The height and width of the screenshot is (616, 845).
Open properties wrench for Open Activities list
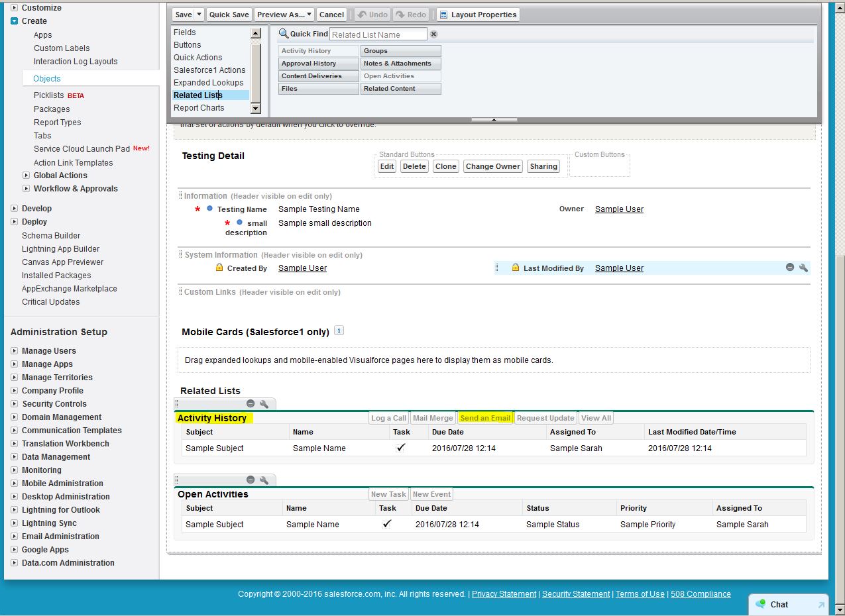(x=264, y=480)
